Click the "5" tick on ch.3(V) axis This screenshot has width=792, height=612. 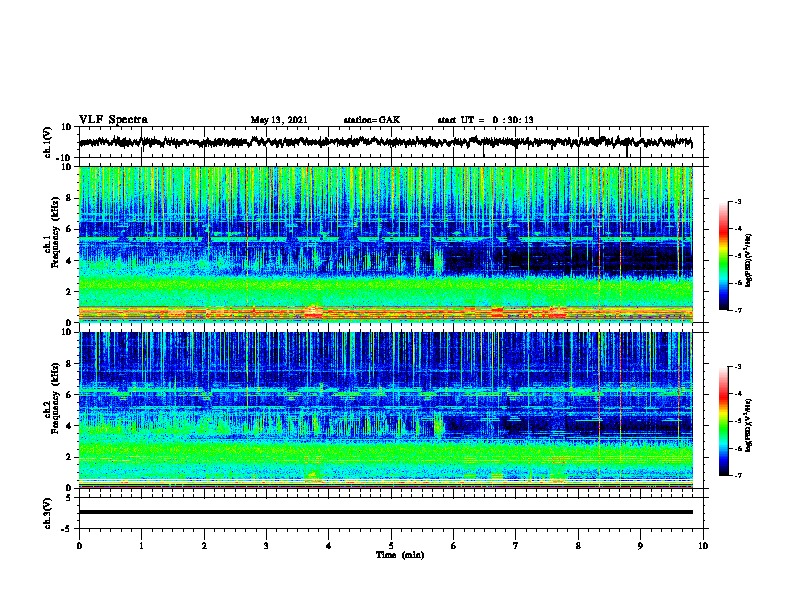coord(69,498)
